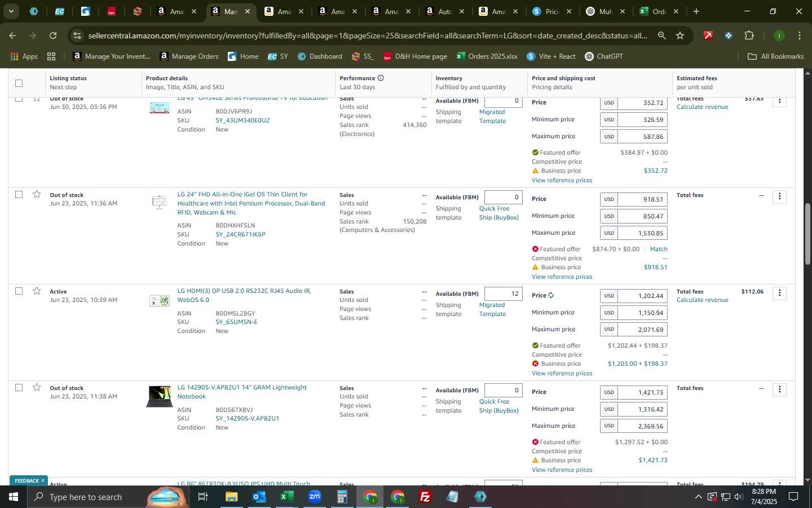Bookmark this page with star icon

pyautogui.click(x=680, y=36)
